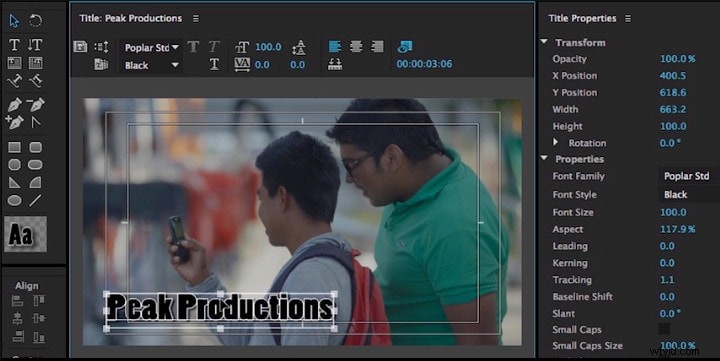The height and width of the screenshot is (361, 720).
Task: Click the background video timecode 00:00:03:06
Action: point(424,64)
